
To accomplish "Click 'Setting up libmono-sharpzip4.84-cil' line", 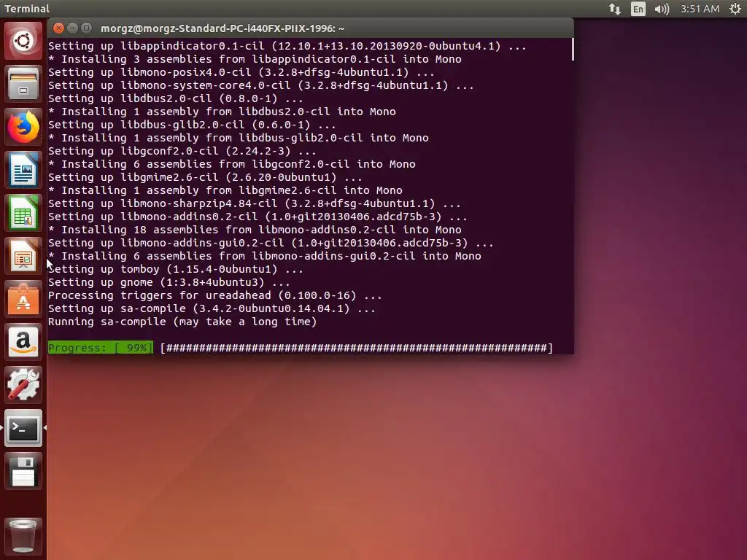I will click(x=255, y=203).
